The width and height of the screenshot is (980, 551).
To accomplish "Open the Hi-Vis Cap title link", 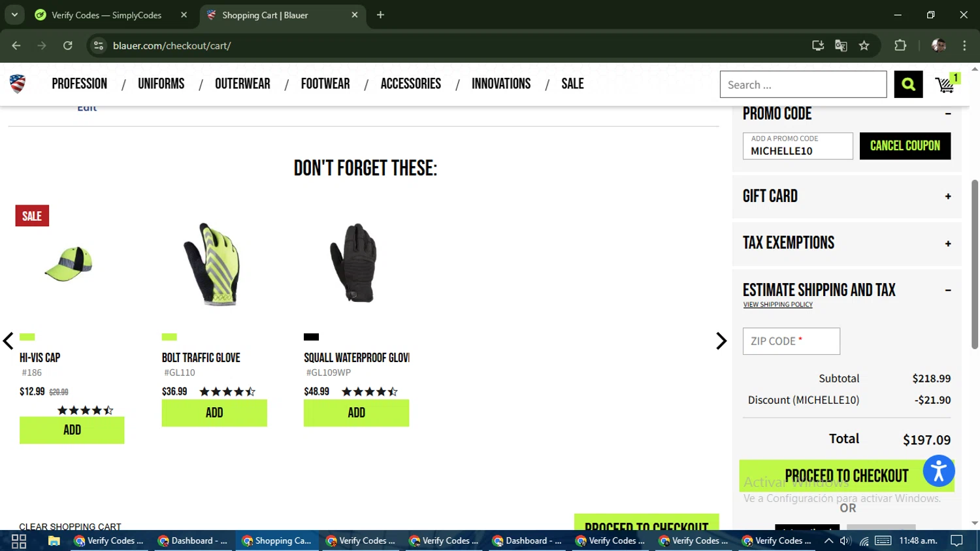I will pyautogui.click(x=40, y=358).
